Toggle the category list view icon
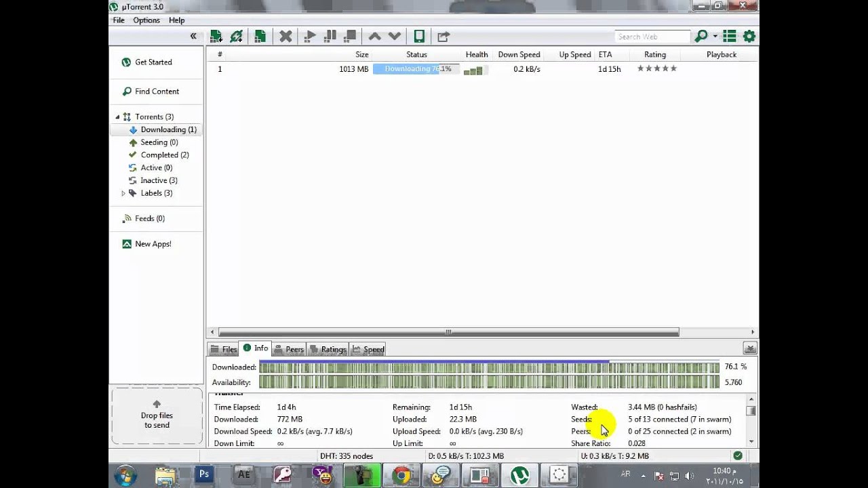Image resolution: width=868 pixels, height=488 pixels. coord(730,36)
